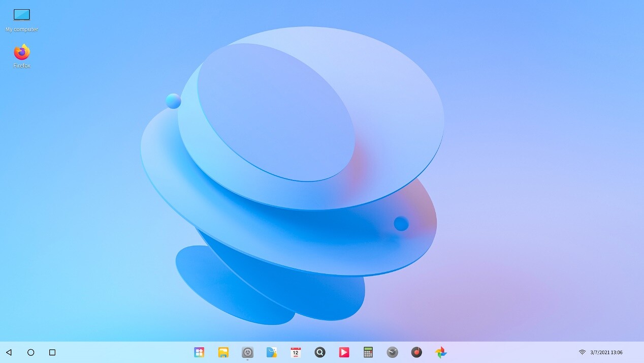Show recent apps with square button
The height and width of the screenshot is (363, 644).
[52, 352]
